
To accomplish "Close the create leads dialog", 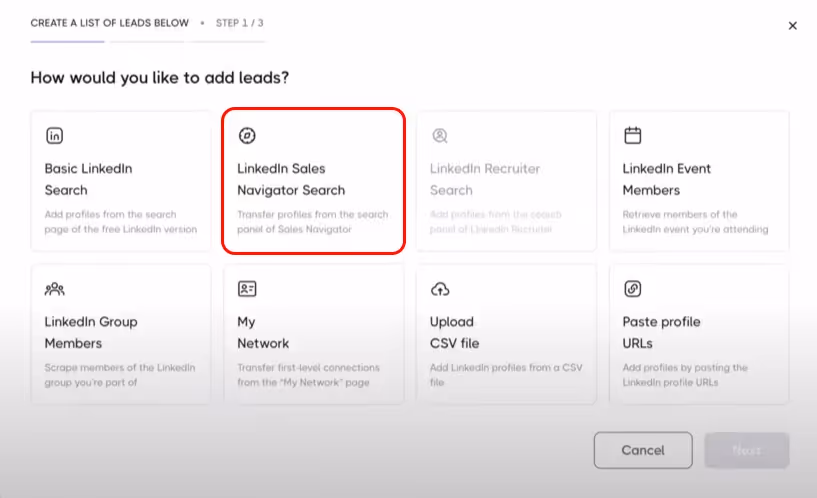I will [793, 26].
